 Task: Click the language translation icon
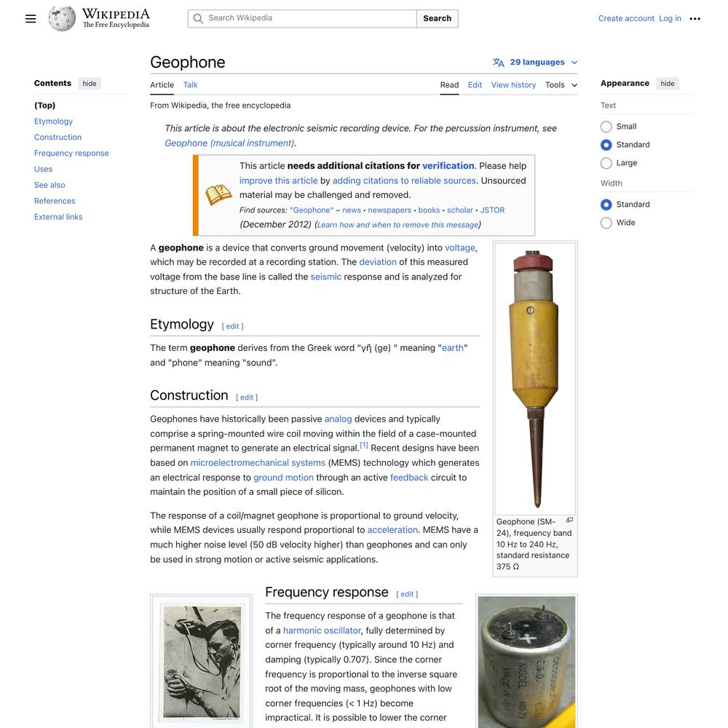pos(499,62)
